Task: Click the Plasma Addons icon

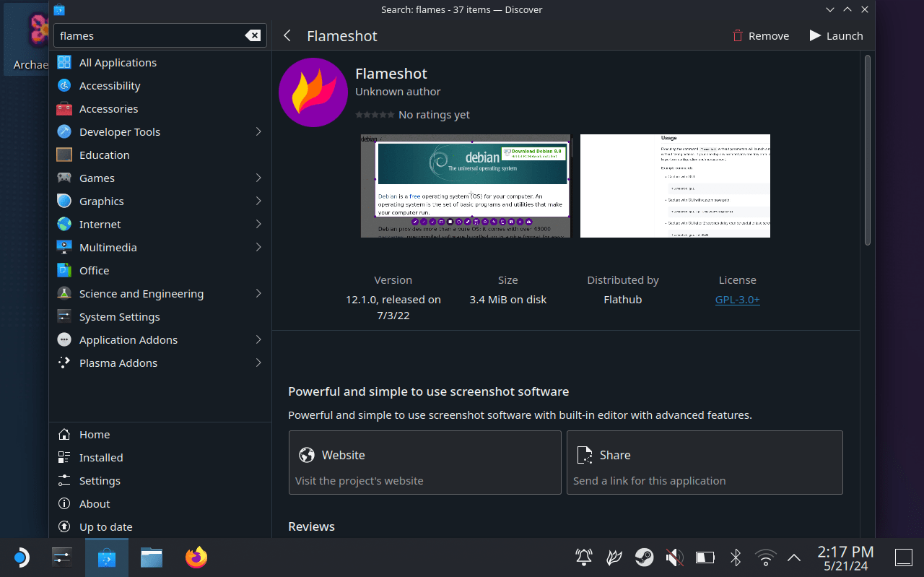Action: click(x=64, y=363)
